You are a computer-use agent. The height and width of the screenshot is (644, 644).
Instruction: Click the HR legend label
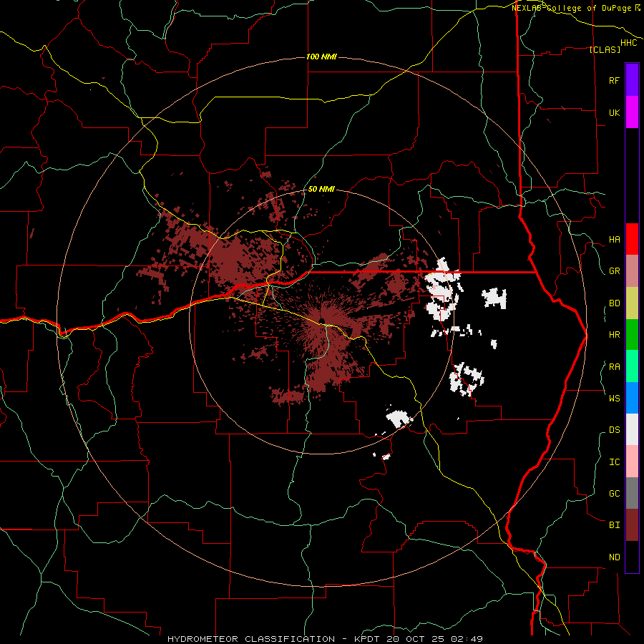pos(614,335)
